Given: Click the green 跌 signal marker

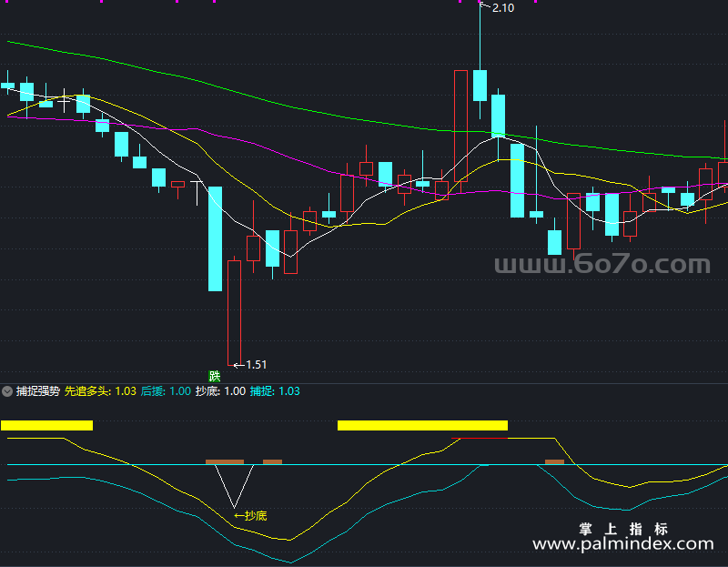Looking at the screenshot, I should [214, 376].
